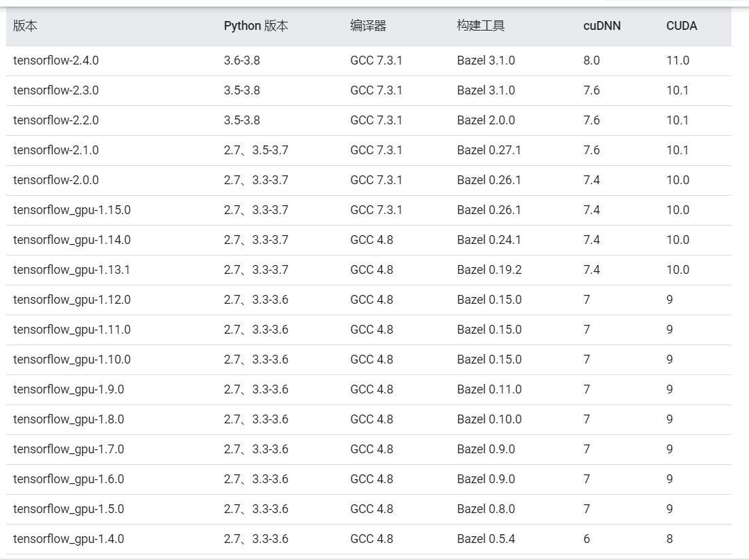749x560 pixels.
Task: Click GCC 4.8 in tensorflow_gpu-1.4.0 row
Action: 372,539
